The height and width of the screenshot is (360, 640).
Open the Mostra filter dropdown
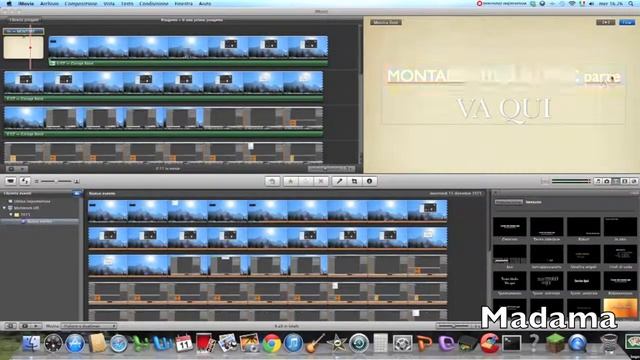89,326
